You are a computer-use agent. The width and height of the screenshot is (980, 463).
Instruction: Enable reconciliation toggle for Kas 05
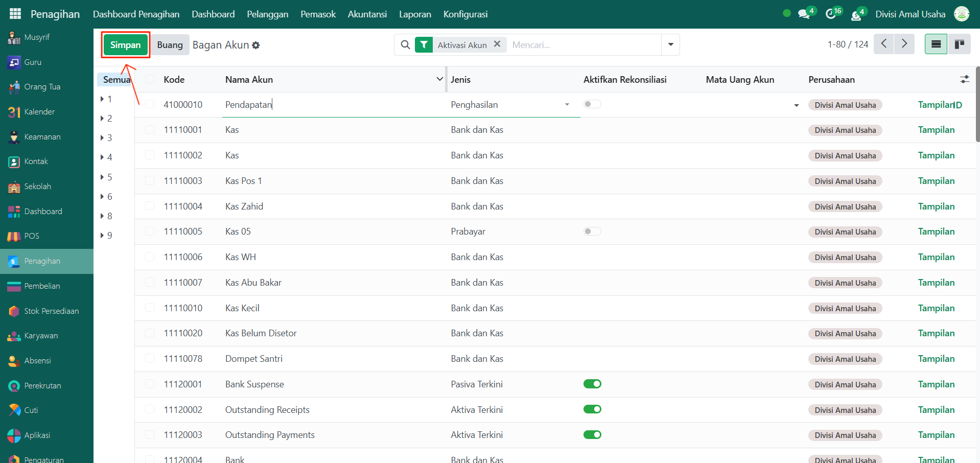tap(592, 231)
